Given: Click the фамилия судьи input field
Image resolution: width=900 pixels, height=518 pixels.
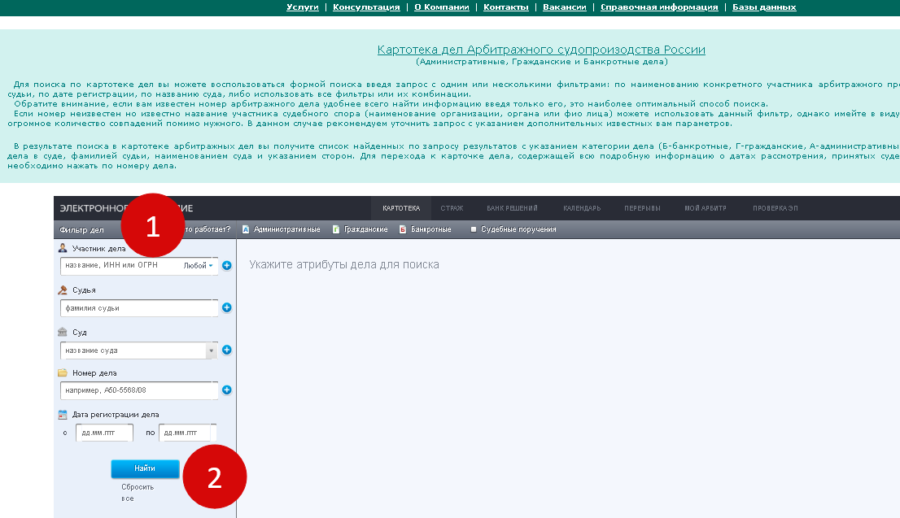Looking at the screenshot, I should pos(138,308).
